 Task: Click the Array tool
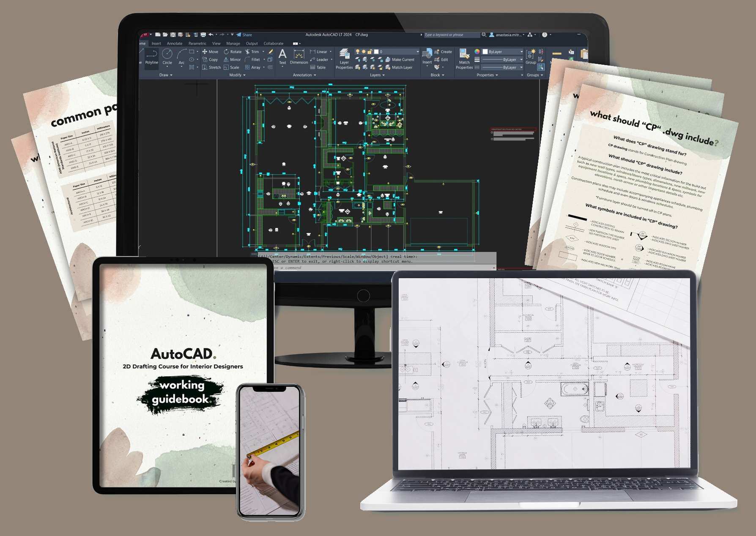click(x=253, y=67)
